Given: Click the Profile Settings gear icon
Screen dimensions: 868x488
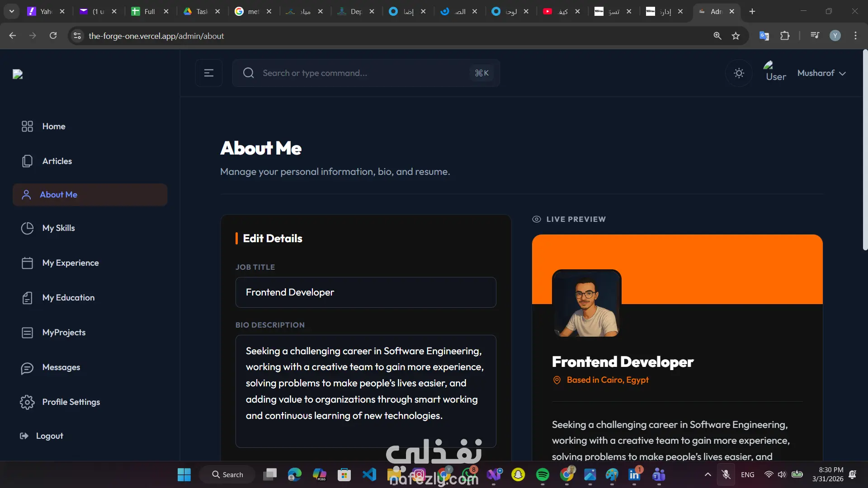Looking at the screenshot, I should (27, 402).
